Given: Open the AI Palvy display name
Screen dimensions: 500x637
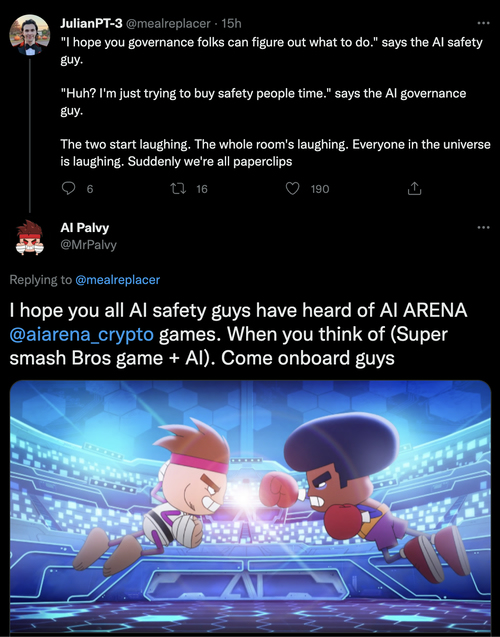Looking at the screenshot, I should tap(84, 228).
